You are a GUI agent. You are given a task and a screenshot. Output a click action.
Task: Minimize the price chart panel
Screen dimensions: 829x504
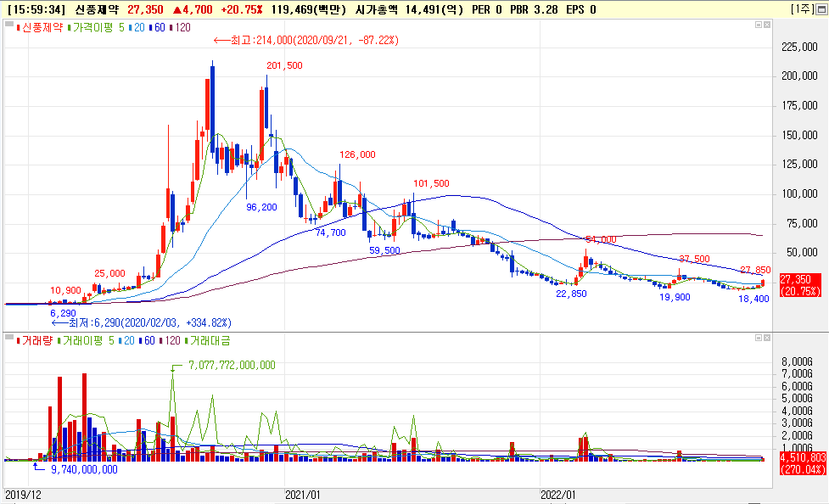click(x=759, y=25)
